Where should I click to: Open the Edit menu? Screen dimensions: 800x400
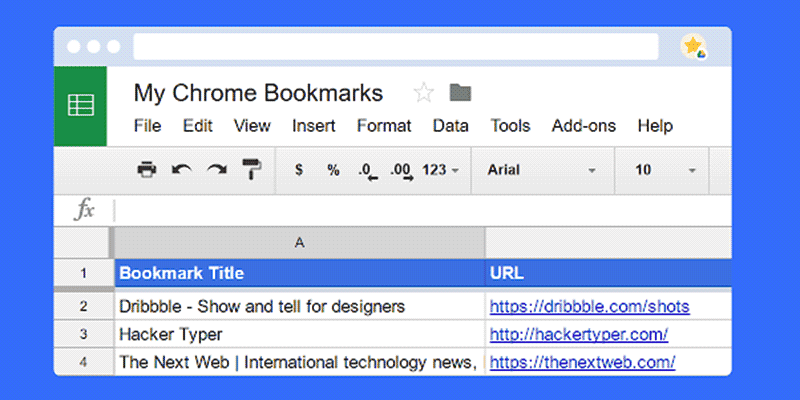(x=198, y=126)
